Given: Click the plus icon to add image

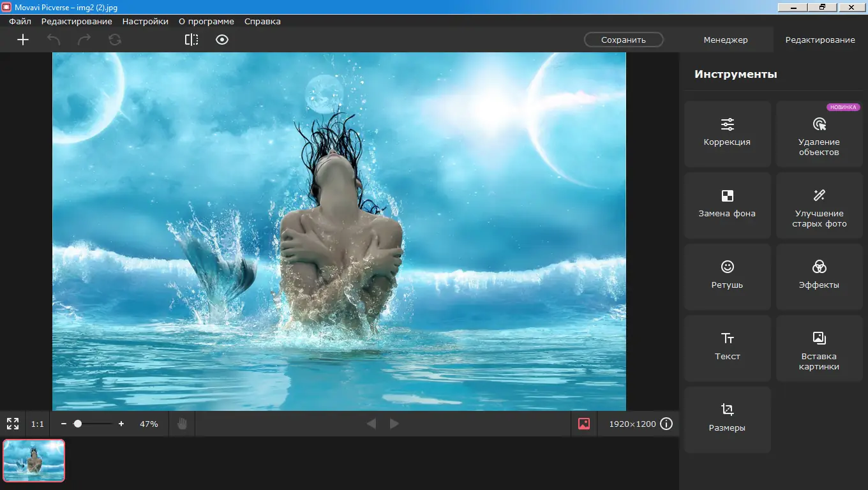Looking at the screenshot, I should click(x=23, y=40).
